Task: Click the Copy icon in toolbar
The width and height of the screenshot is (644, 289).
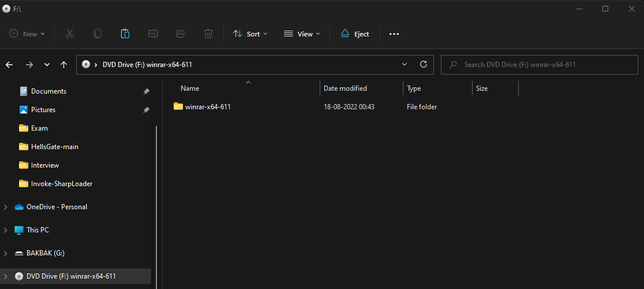Action: tap(98, 34)
